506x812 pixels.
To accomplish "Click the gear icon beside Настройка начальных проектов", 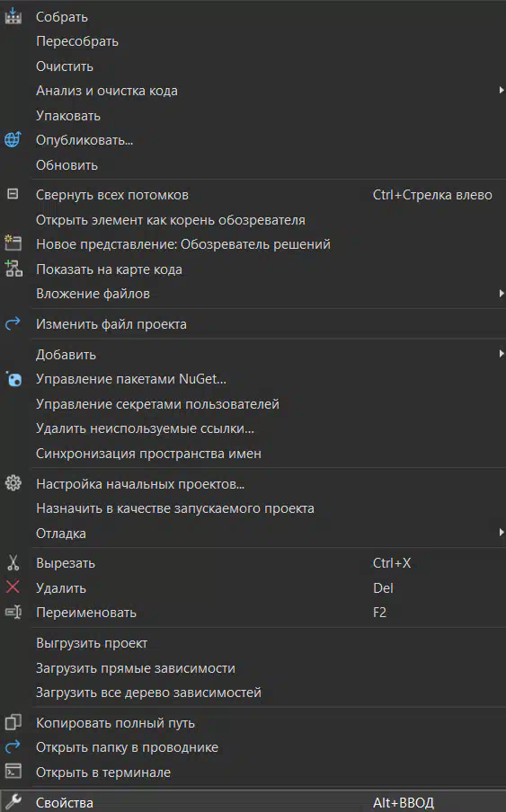I will [x=13, y=483].
